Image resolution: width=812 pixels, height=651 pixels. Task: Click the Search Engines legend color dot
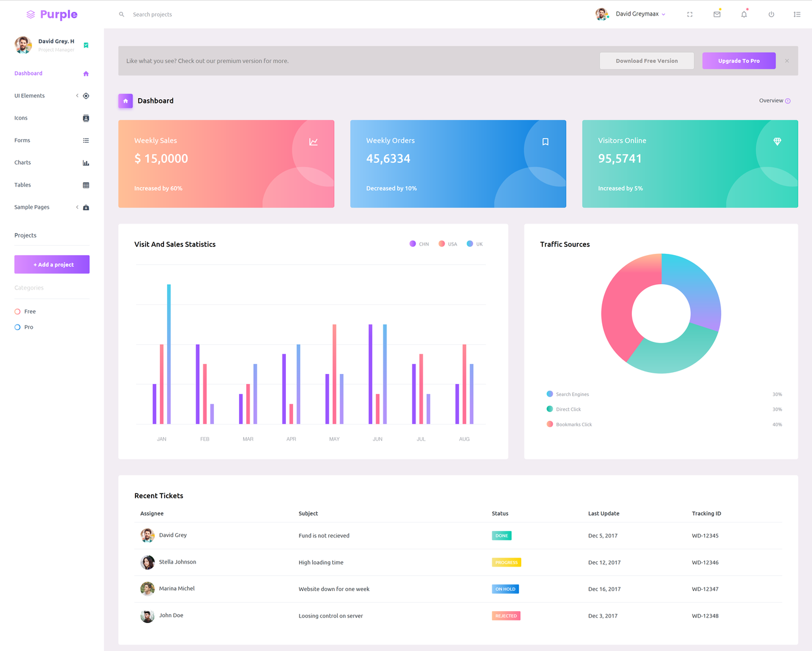pyautogui.click(x=550, y=394)
